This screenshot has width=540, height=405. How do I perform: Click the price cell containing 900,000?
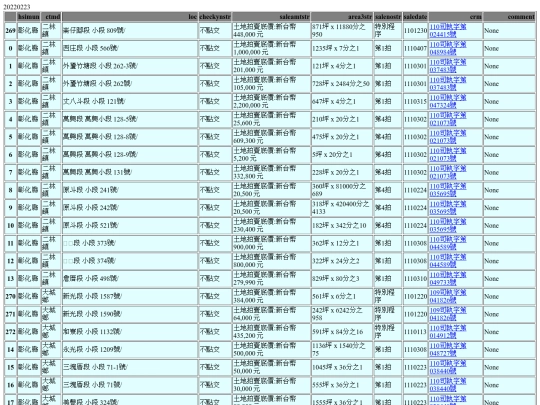271,243
